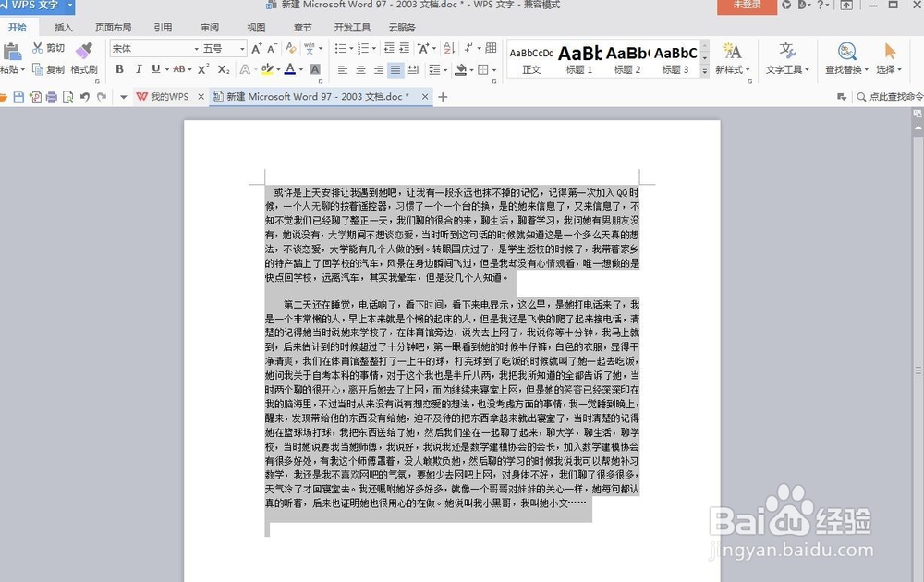Open the font color dropdown arrow

300,69
